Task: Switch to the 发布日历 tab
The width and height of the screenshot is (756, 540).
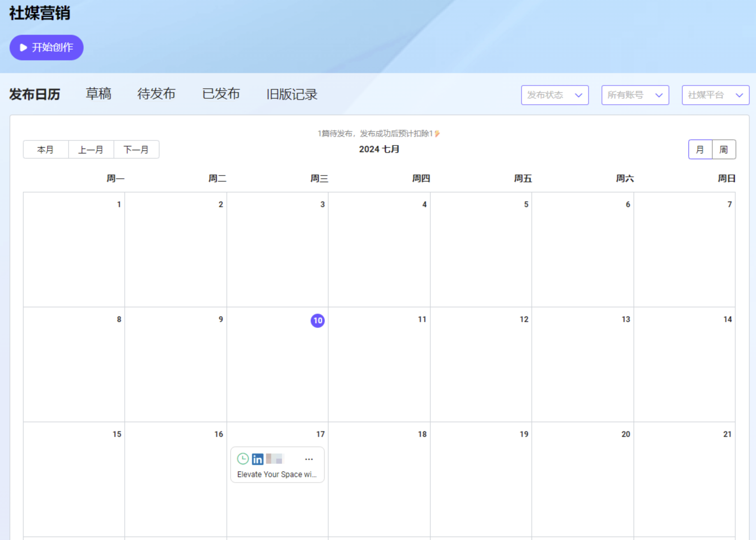Action: [x=34, y=94]
